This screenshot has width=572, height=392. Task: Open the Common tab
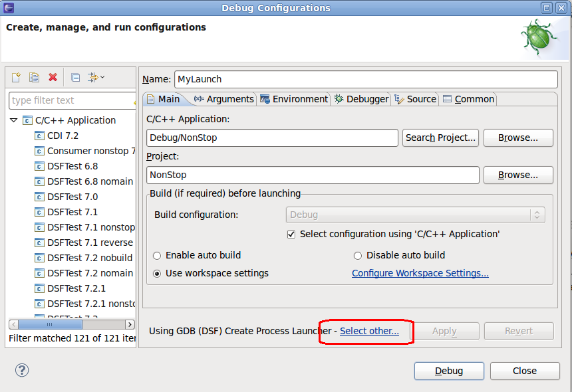468,99
